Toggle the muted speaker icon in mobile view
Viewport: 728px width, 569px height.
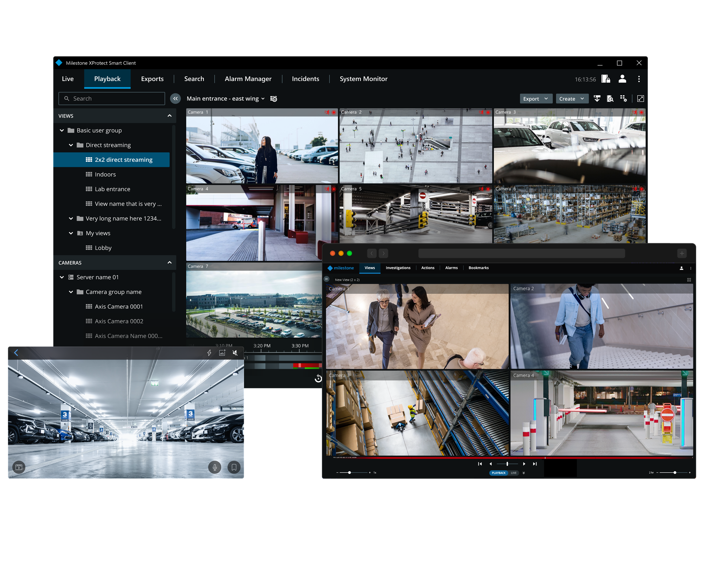tap(235, 353)
